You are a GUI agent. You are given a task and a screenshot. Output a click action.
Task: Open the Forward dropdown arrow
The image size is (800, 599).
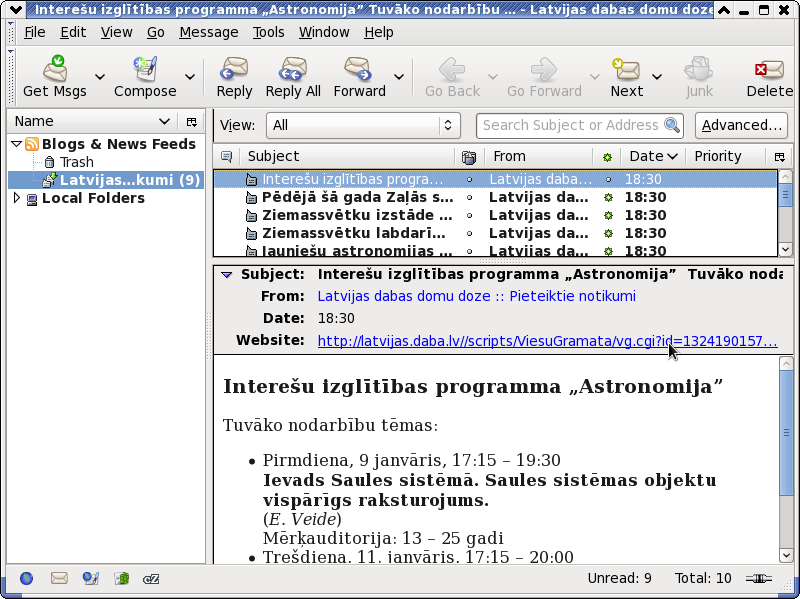pyautogui.click(x=399, y=77)
